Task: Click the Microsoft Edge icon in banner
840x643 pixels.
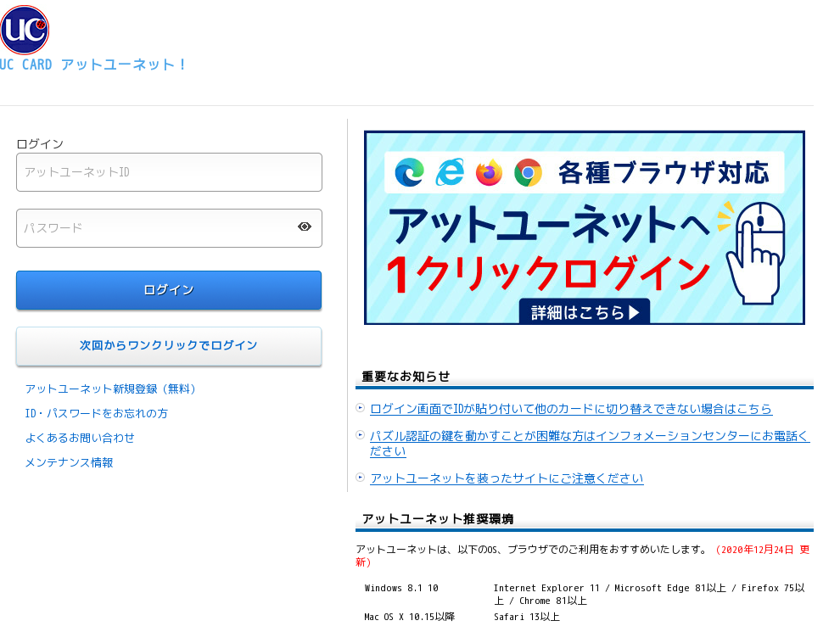Action: point(409,172)
